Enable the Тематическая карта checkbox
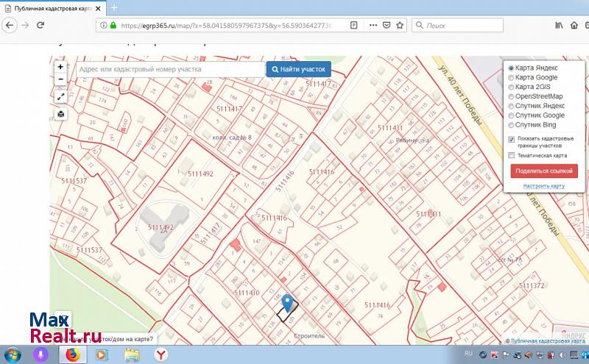 point(512,155)
